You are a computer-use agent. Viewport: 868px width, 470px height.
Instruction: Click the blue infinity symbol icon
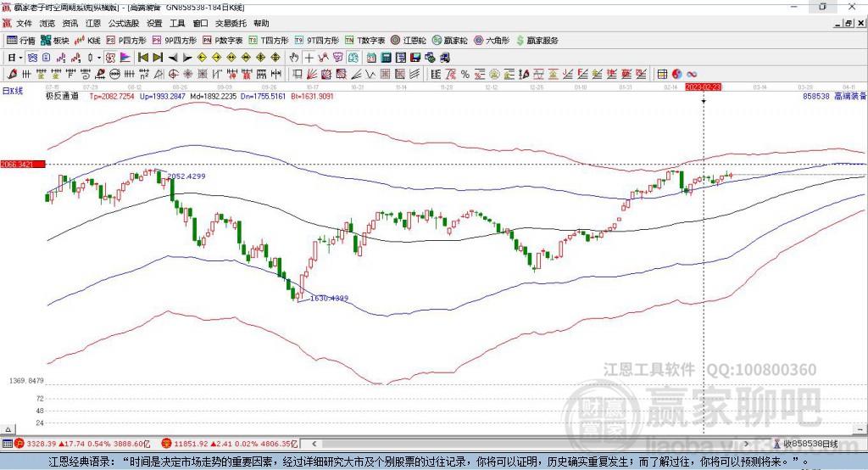(x=692, y=74)
